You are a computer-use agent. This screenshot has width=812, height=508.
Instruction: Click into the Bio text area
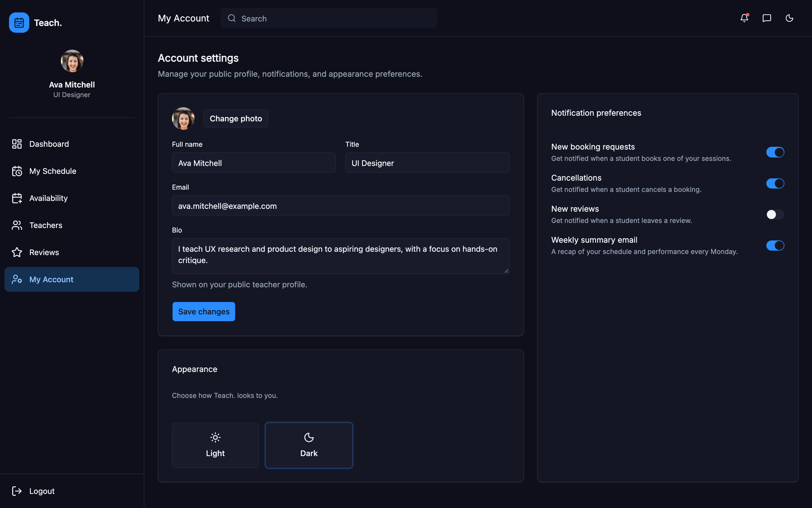pos(341,256)
